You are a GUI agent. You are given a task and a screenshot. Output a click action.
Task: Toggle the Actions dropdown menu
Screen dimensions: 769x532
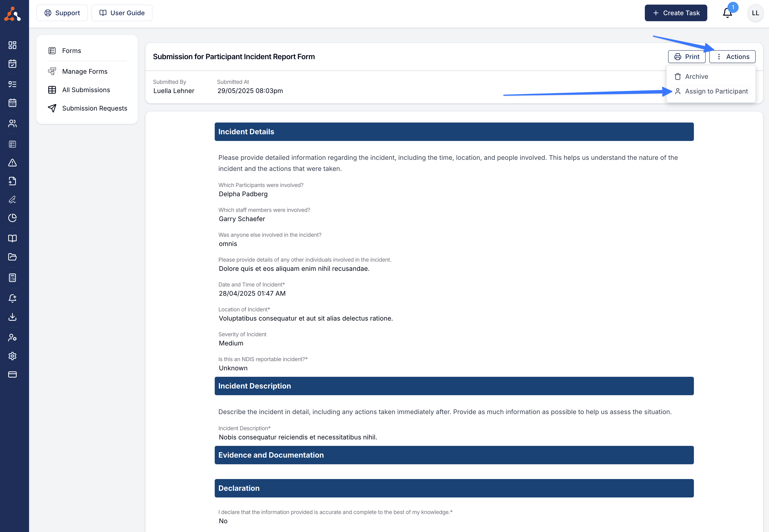click(x=732, y=57)
